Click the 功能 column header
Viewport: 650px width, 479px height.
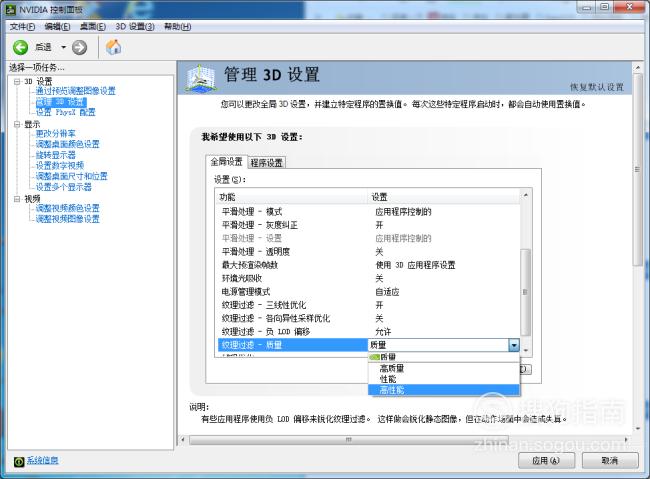(x=293, y=197)
